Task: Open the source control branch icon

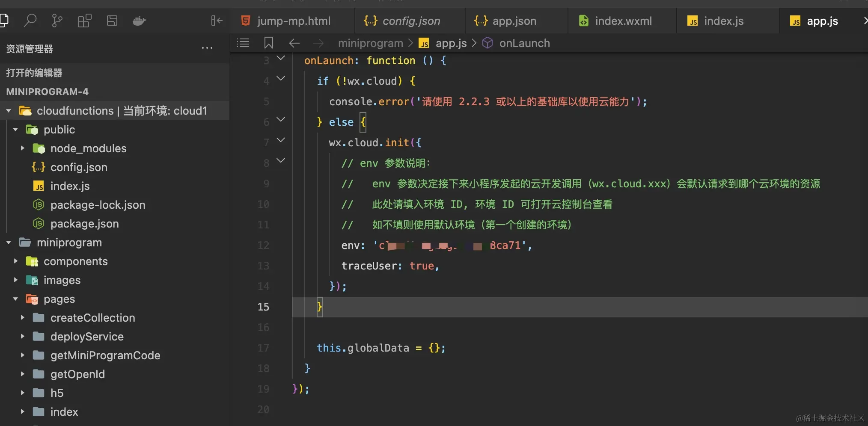Action: [x=57, y=21]
